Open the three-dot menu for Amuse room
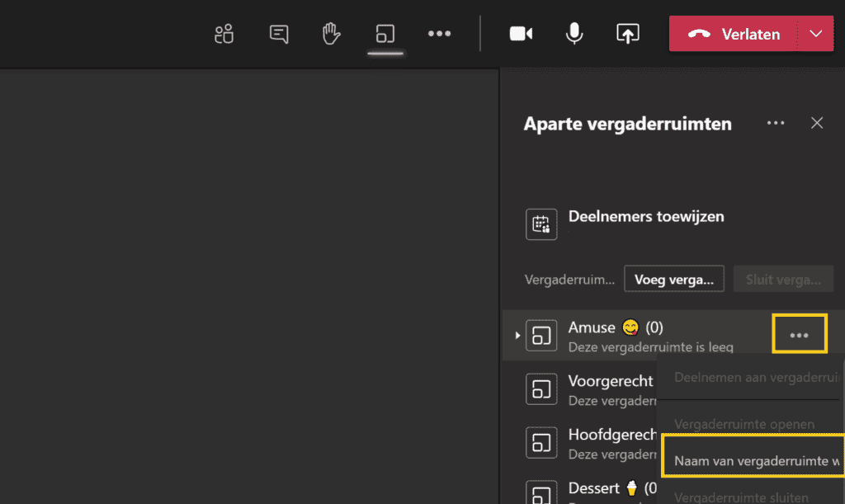The width and height of the screenshot is (845, 504). click(x=799, y=335)
